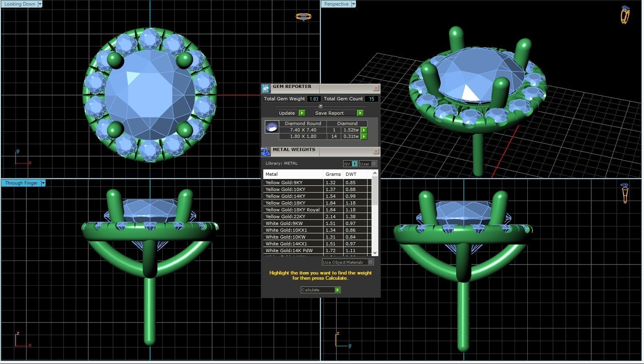Screen dimensions: 644x364
Task: Select Yellow Gold:18KY Royal row
Action: [x=317, y=210]
